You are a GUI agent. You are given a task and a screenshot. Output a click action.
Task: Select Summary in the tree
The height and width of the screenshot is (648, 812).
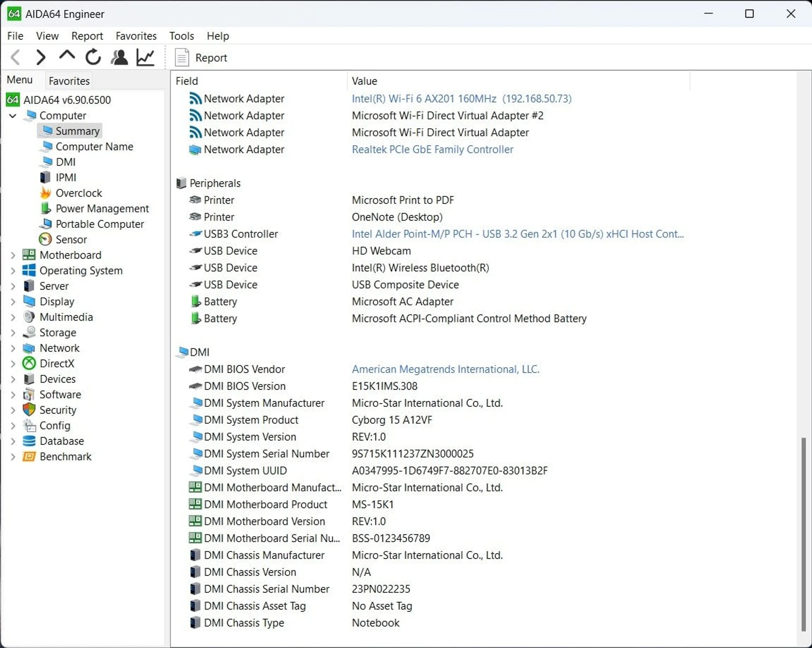[77, 131]
